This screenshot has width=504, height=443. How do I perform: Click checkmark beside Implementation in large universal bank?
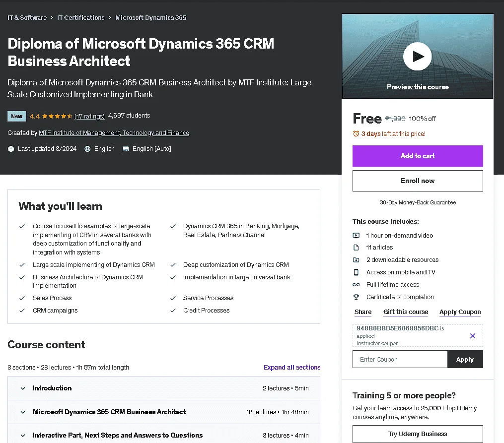(x=173, y=277)
